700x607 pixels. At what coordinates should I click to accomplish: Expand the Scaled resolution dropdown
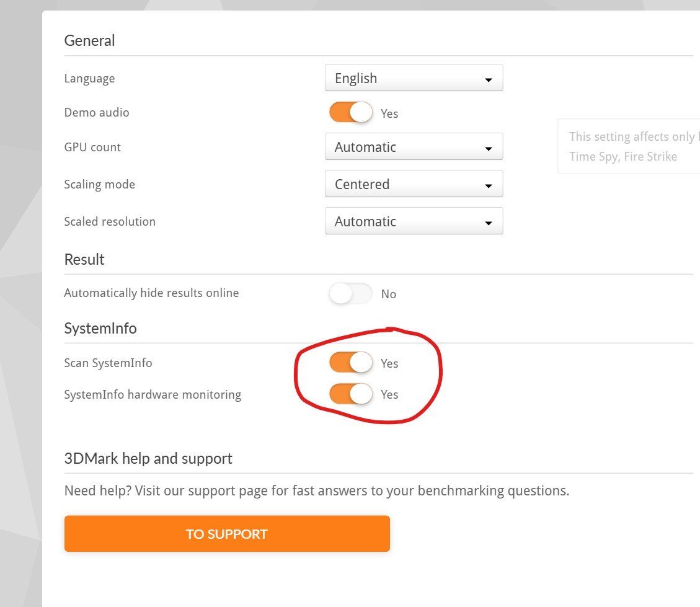point(414,221)
